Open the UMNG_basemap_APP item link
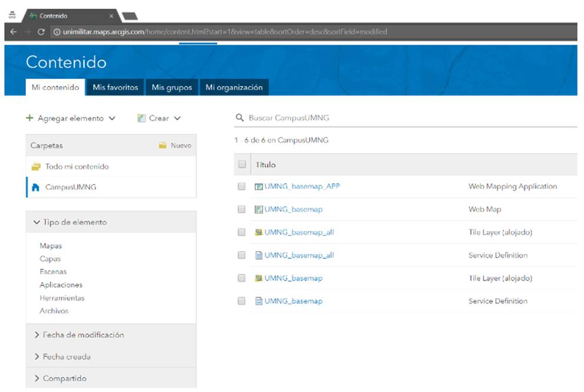The width and height of the screenshot is (584, 392). [302, 187]
